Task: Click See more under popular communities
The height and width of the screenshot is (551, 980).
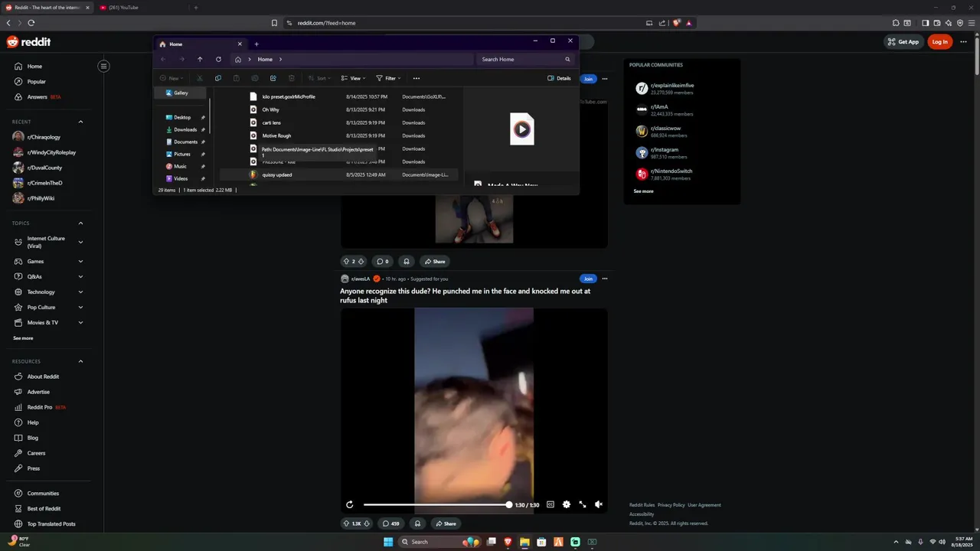Action: pyautogui.click(x=643, y=191)
